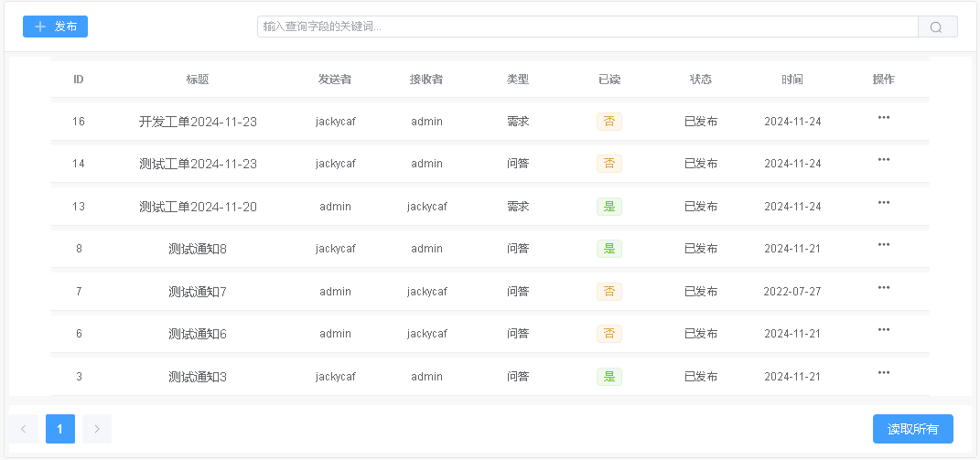Go to the next page arrow
The image size is (980, 460).
[97, 429]
